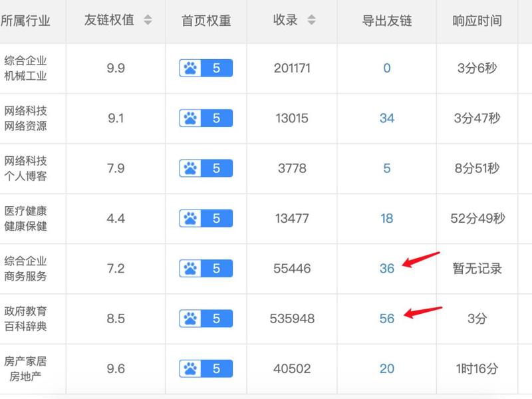
Task: Click the Baidu weight badge in the 13015 row
Action: point(206,118)
